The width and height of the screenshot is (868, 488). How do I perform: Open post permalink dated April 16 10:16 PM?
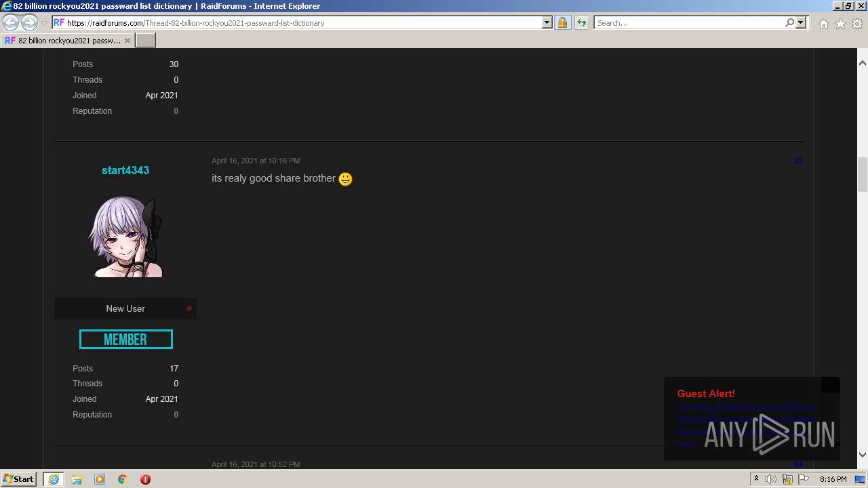(256, 161)
